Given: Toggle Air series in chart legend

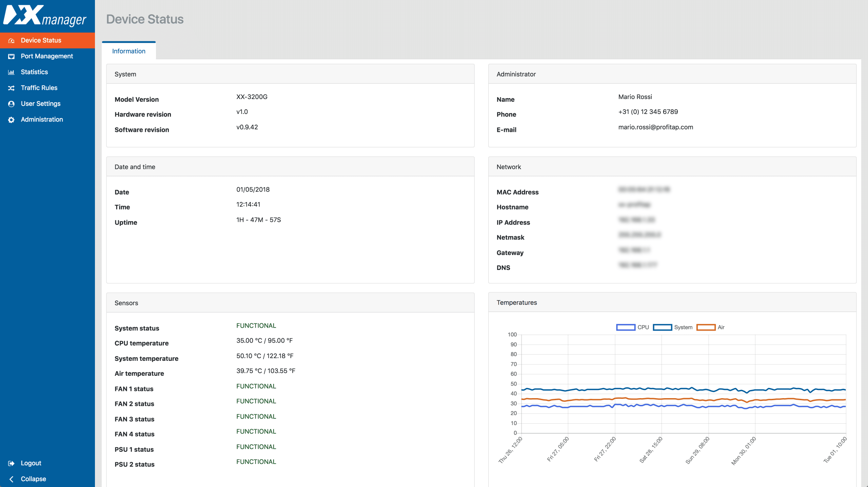Looking at the screenshot, I should (x=721, y=327).
